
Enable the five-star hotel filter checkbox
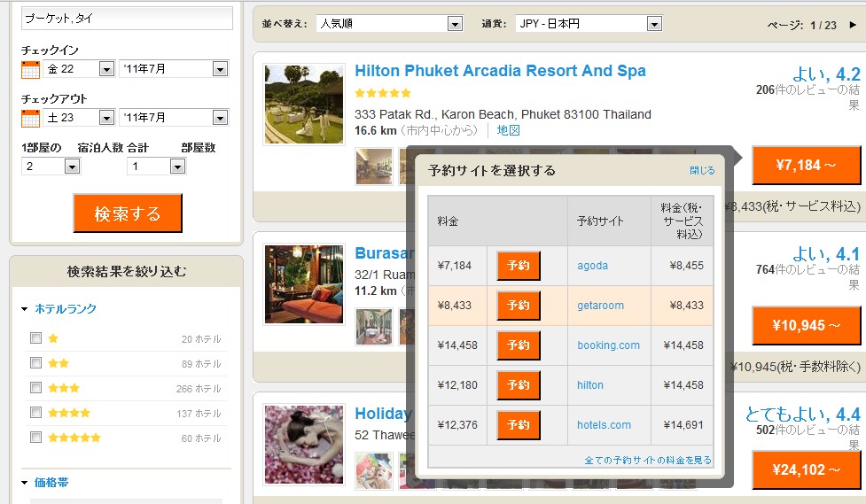(35, 438)
